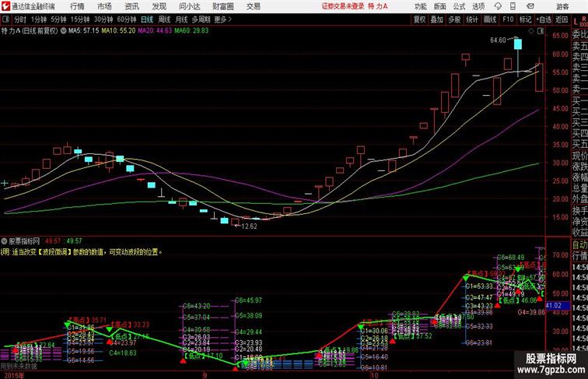The image size is (588, 379).
Task: Toggle the side panel icon left of 分时
Action: point(5,19)
